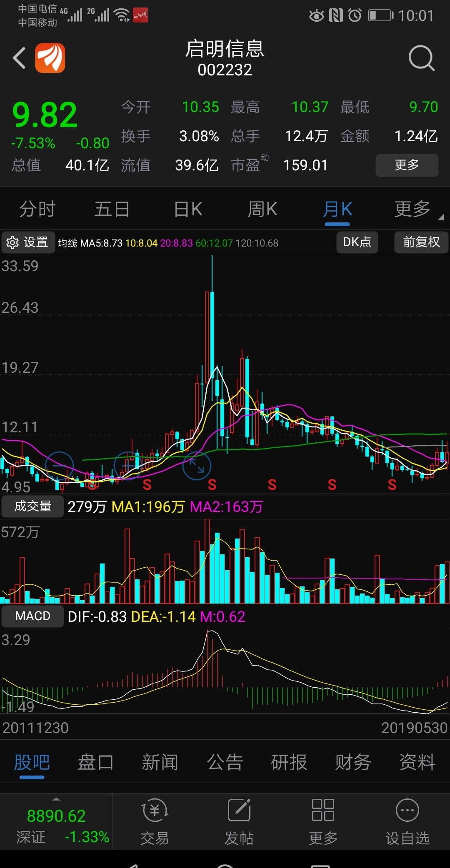Tap the MACD DIF:-0.83 readout
Image resolution: width=450 pixels, height=868 pixels.
coord(97,617)
